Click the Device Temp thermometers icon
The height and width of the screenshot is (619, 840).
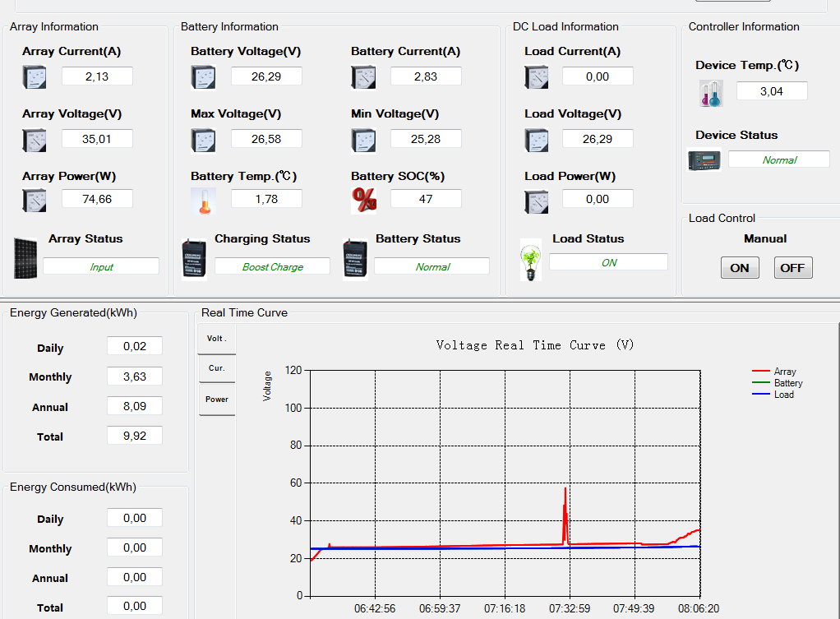[712, 93]
